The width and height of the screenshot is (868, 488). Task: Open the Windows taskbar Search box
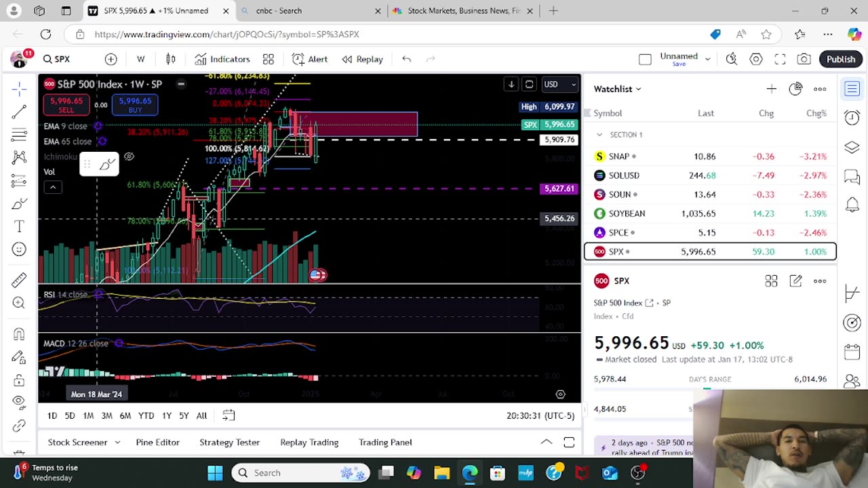coord(302,473)
